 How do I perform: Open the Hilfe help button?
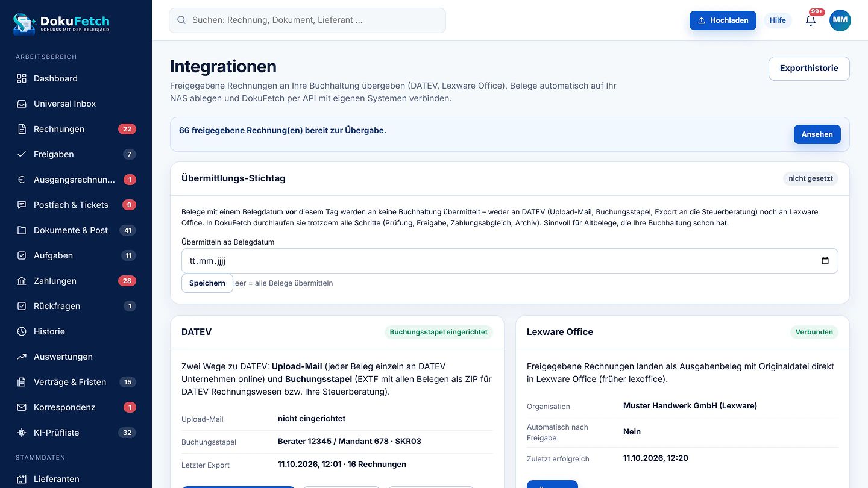778,20
